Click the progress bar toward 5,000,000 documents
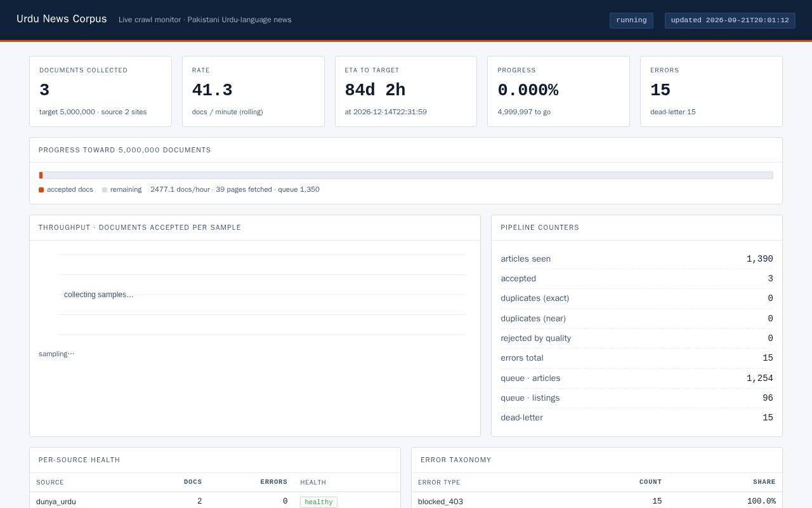Viewport: 812px width, 508px height. [406, 175]
